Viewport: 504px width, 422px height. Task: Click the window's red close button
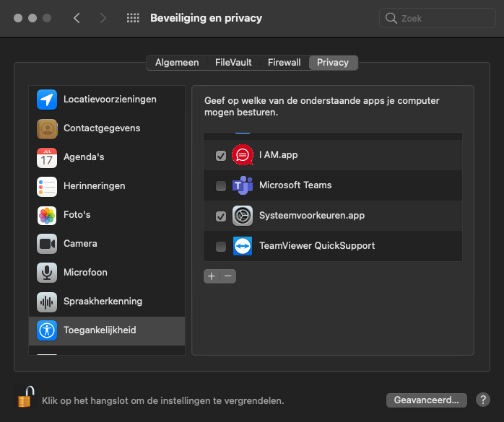(18, 18)
